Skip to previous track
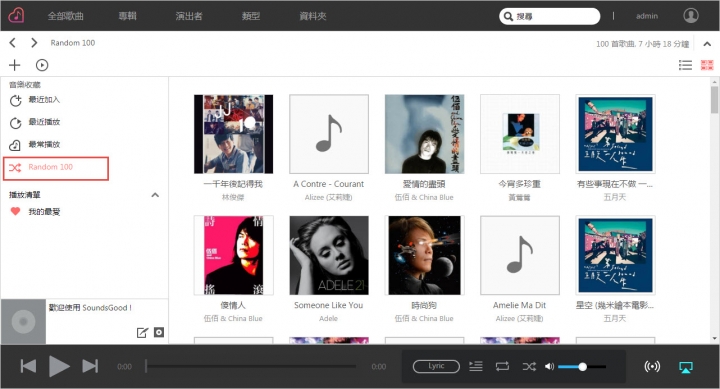720x389 pixels. pos(28,366)
